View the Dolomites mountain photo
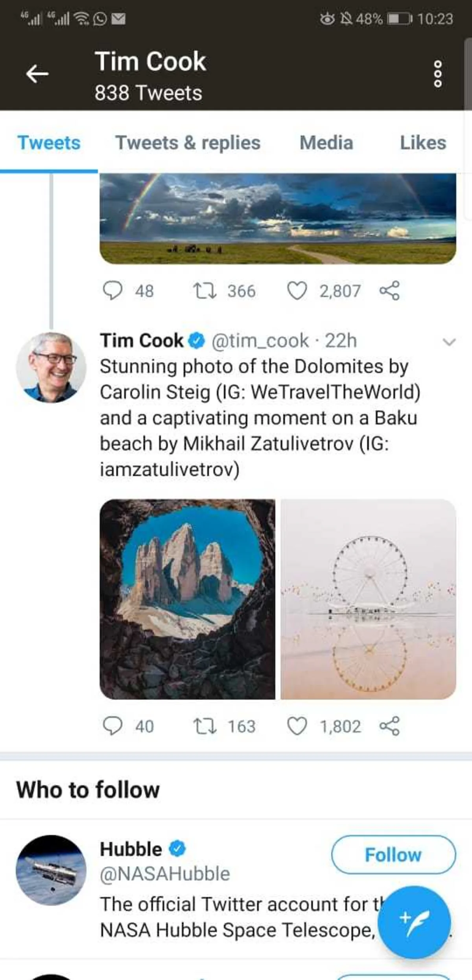Screen dimensions: 472x980 [x=187, y=599]
